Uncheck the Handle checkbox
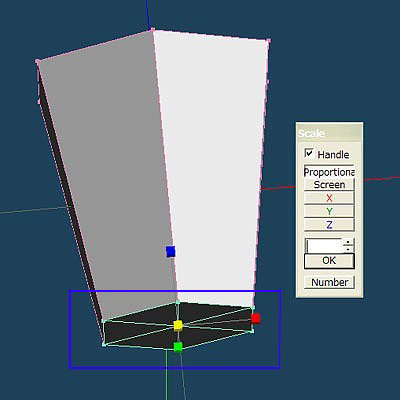 click(309, 153)
